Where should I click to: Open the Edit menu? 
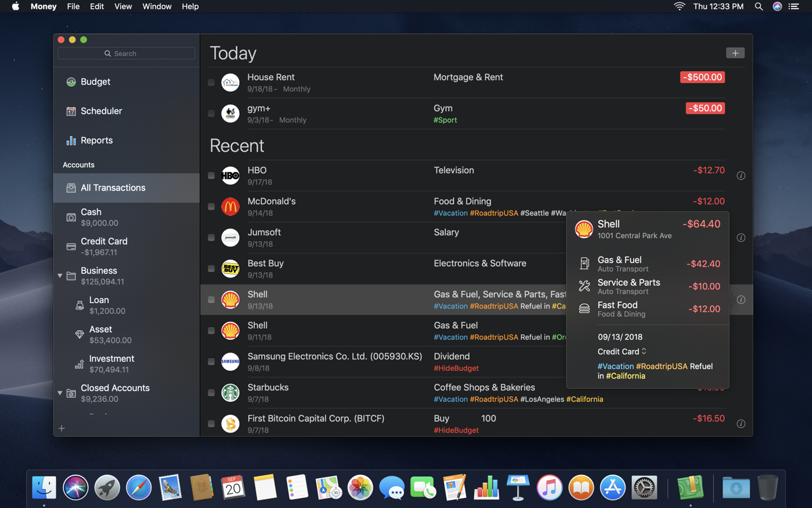coord(97,6)
